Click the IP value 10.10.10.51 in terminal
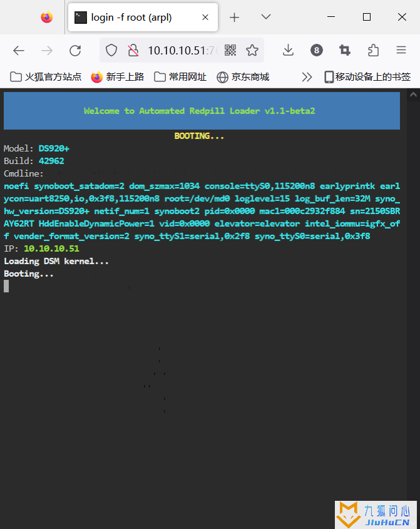 tap(51, 249)
